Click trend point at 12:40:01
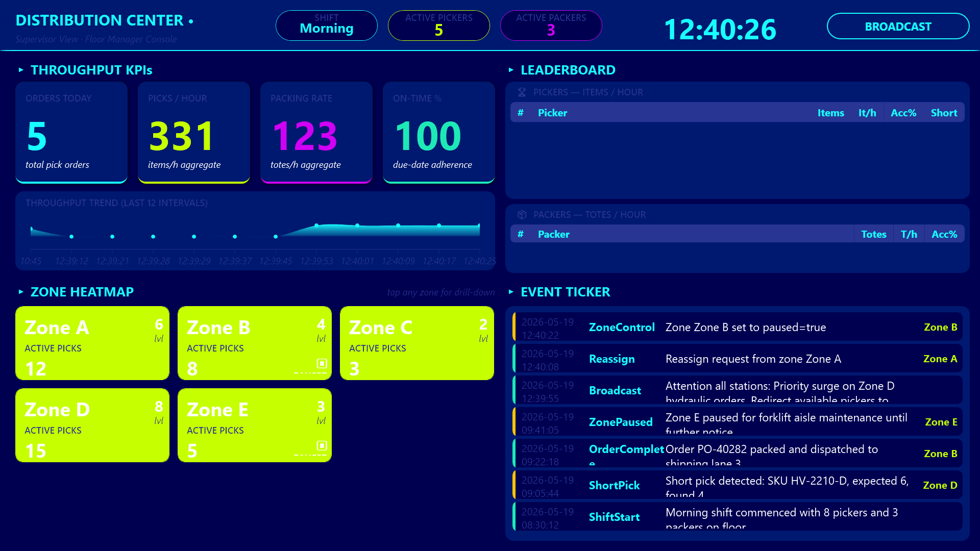Viewport: 980px width, 551px height. (357, 225)
